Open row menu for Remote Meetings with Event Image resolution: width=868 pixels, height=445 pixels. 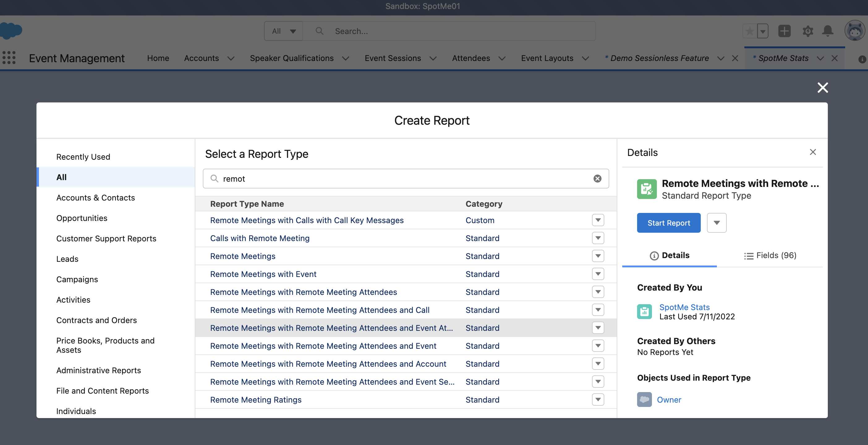pyautogui.click(x=598, y=274)
